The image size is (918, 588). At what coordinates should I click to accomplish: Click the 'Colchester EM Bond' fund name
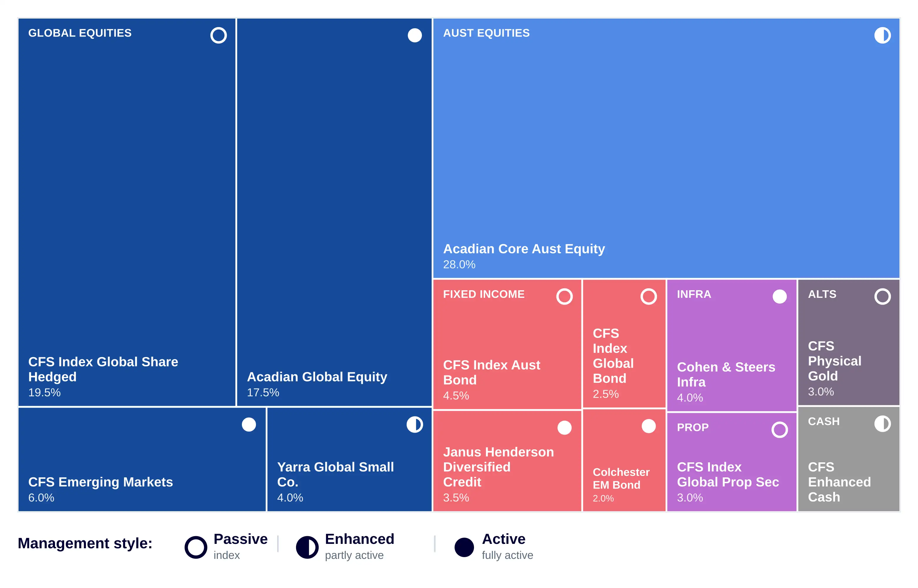click(621, 479)
